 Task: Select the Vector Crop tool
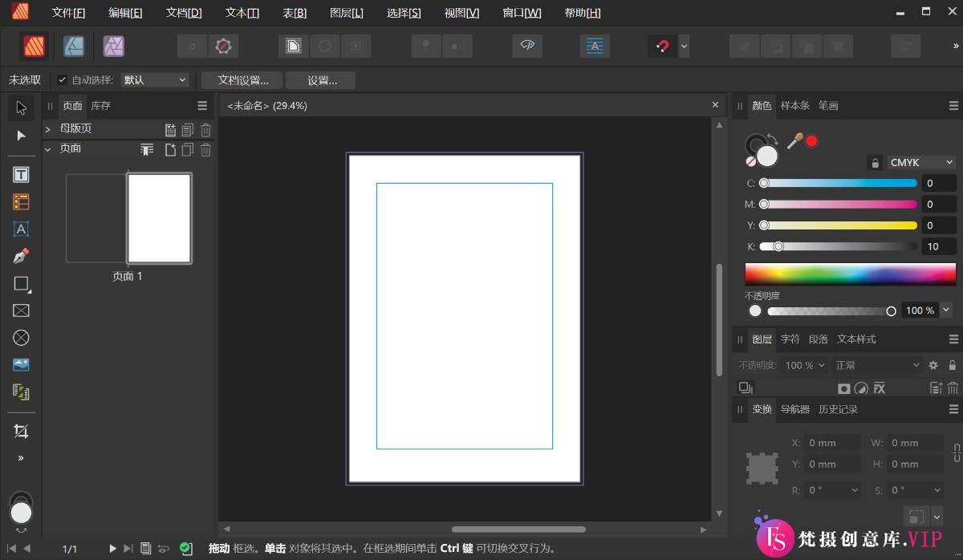tap(21, 432)
